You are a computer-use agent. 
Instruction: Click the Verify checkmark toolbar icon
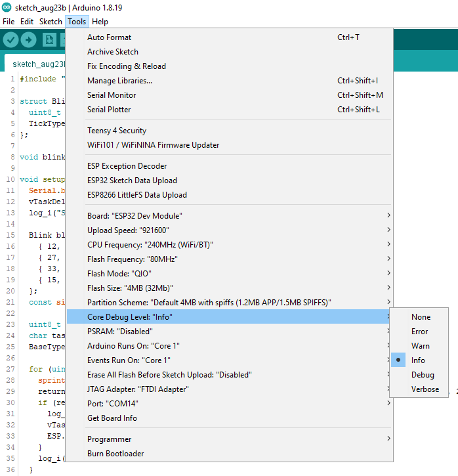click(11, 40)
